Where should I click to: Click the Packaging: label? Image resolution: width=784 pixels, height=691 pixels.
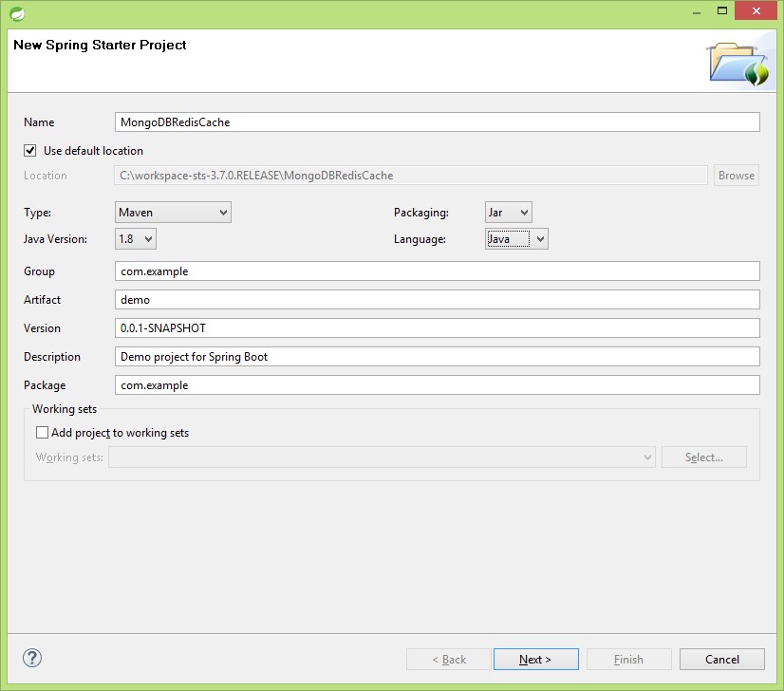(x=421, y=213)
